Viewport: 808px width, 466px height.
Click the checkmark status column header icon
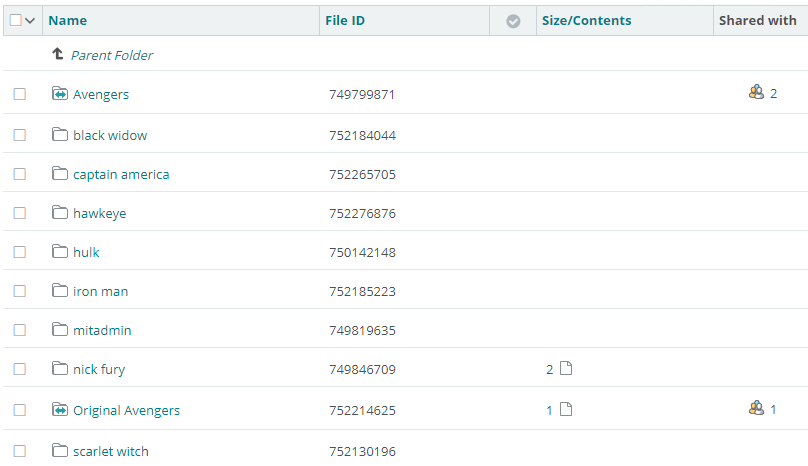pyautogui.click(x=513, y=21)
